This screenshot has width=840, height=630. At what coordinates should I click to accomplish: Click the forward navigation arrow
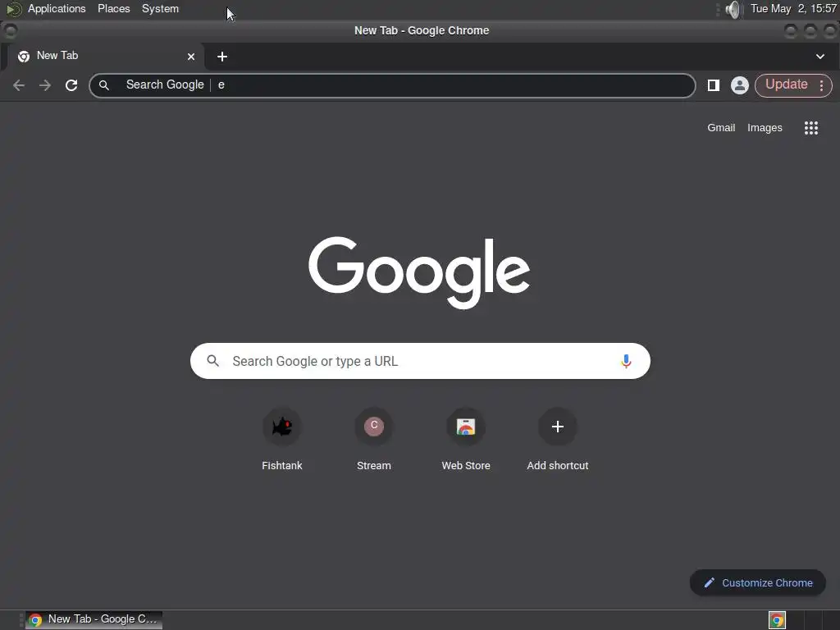45,85
